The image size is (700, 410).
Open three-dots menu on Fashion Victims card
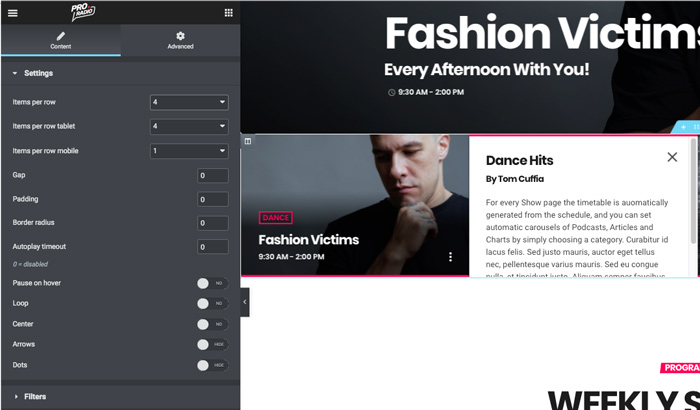coord(450,257)
